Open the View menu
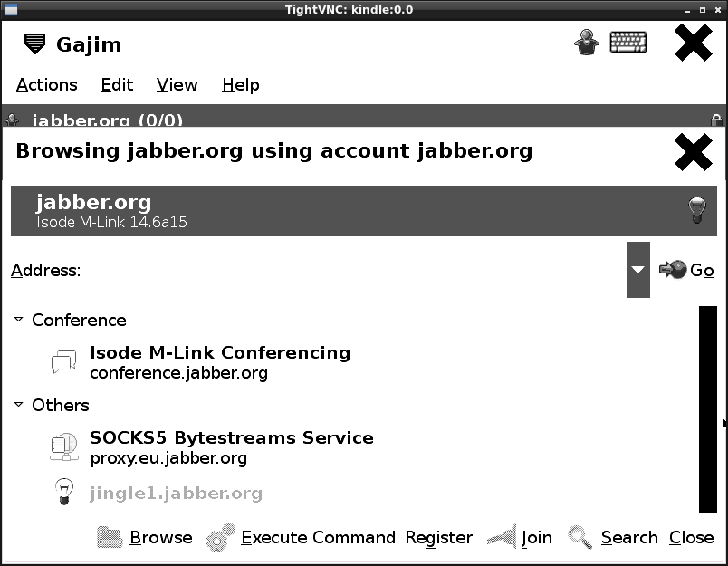The image size is (728, 566). (x=177, y=85)
